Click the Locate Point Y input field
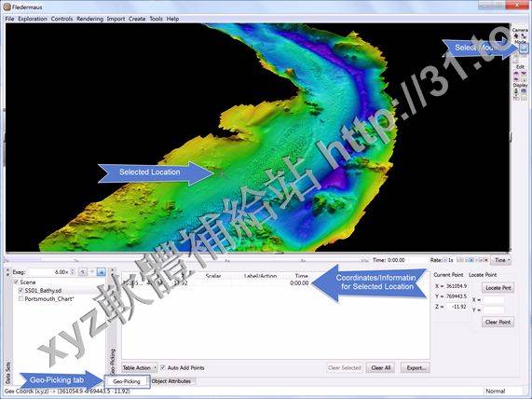Screen dimensions: 532x399 click(x=494, y=310)
